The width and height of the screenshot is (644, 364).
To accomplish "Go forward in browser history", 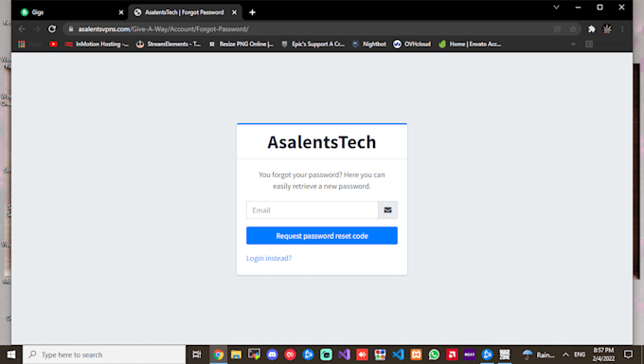I will (x=37, y=28).
